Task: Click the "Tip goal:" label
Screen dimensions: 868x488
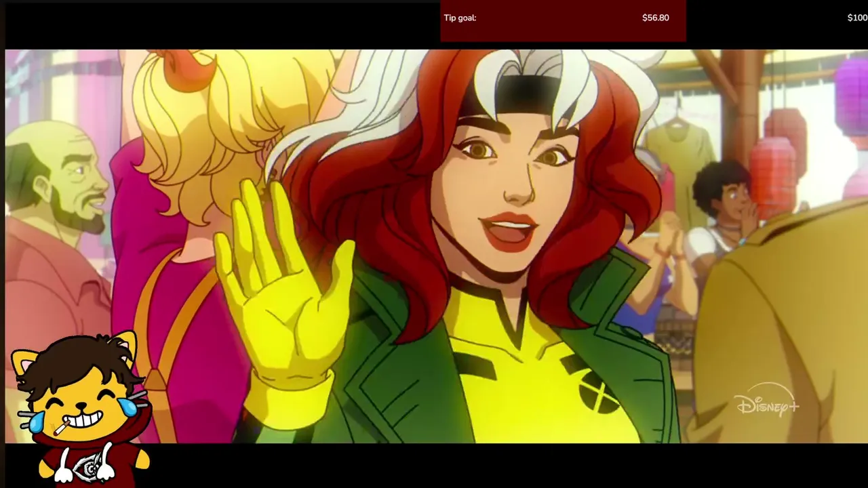Action: [460, 18]
